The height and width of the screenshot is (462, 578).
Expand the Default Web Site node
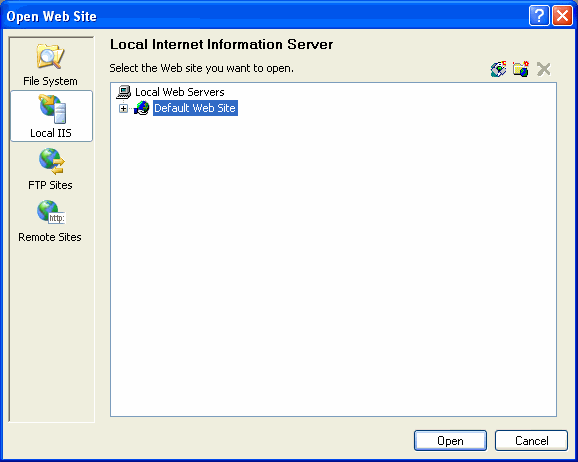point(123,108)
